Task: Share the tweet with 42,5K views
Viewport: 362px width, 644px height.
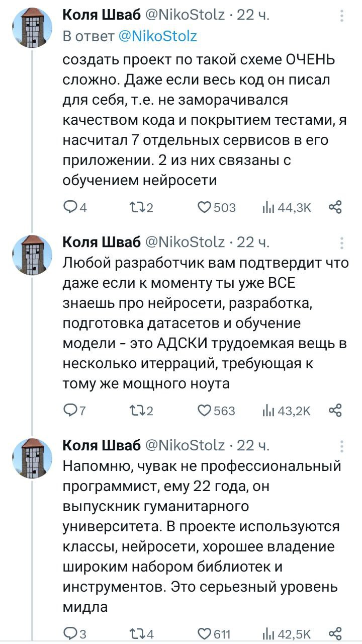Action: 335,633
